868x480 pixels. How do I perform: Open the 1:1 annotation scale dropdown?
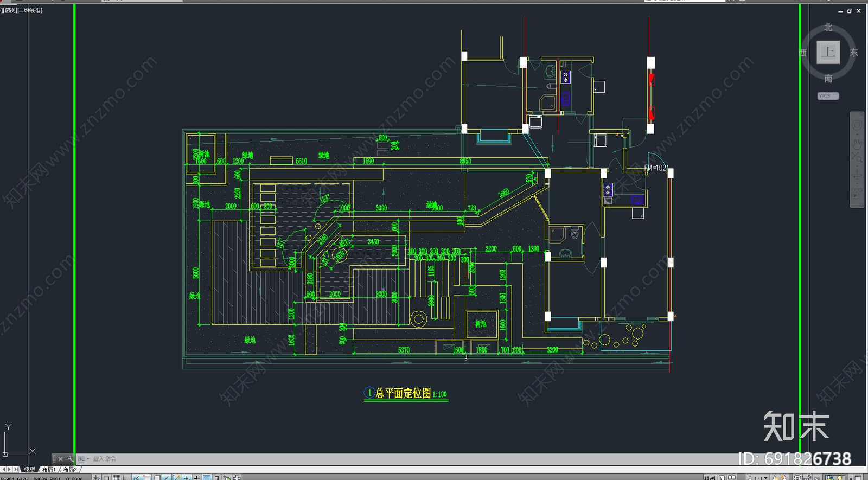tap(758, 477)
